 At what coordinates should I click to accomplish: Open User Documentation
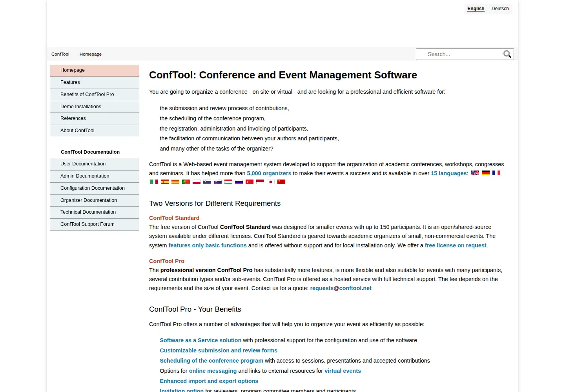coord(95,164)
